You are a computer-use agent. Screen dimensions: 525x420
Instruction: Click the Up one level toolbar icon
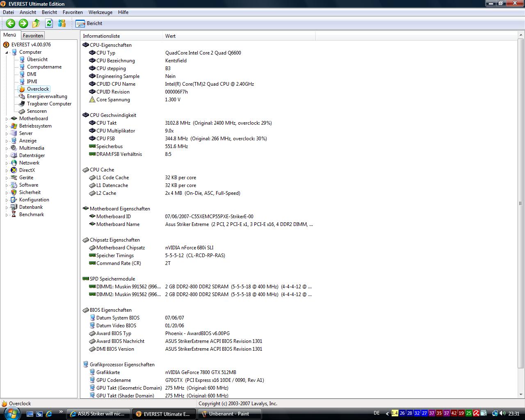[x=36, y=23]
